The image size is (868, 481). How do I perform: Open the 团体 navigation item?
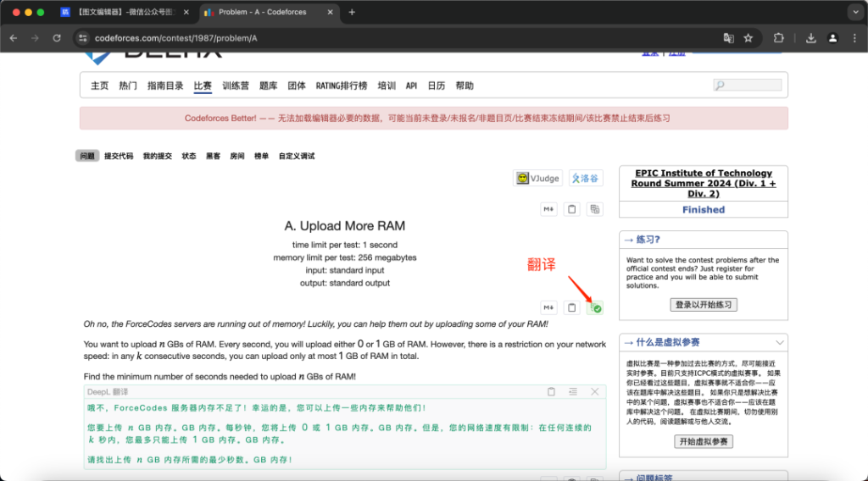(x=297, y=86)
